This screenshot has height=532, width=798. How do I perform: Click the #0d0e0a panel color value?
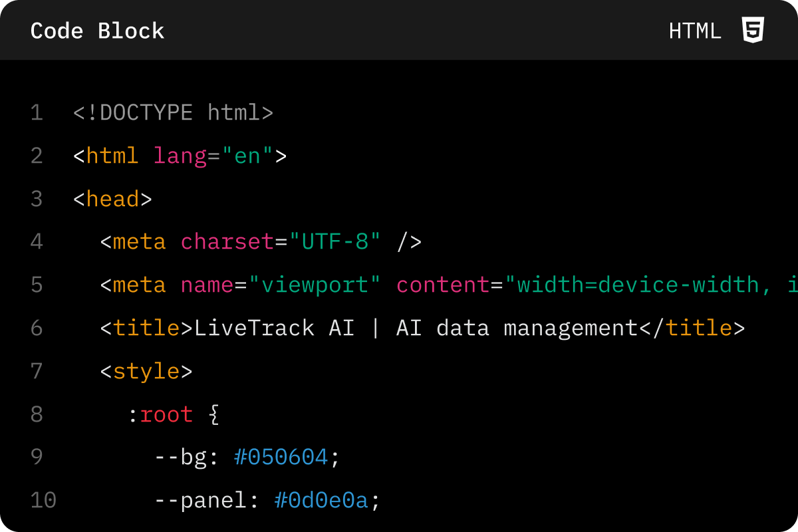321,499
